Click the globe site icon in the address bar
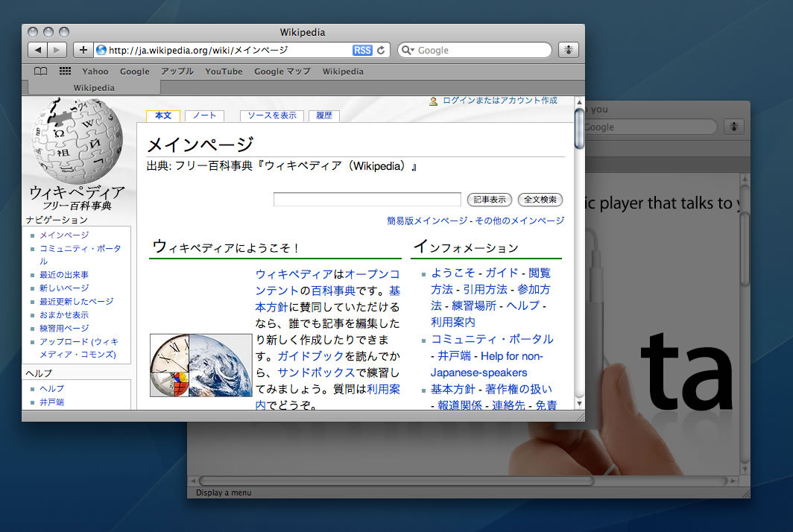This screenshot has width=793, height=532. (101, 50)
